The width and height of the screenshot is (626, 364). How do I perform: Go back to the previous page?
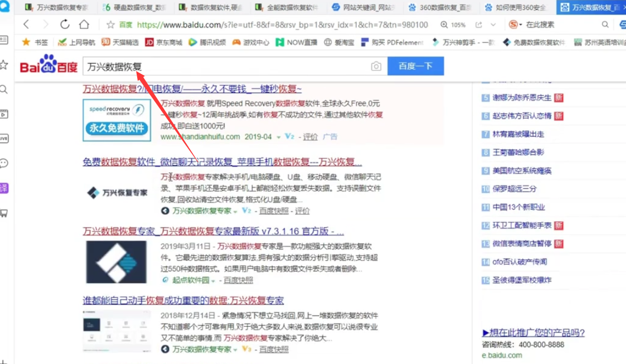click(26, 25)
